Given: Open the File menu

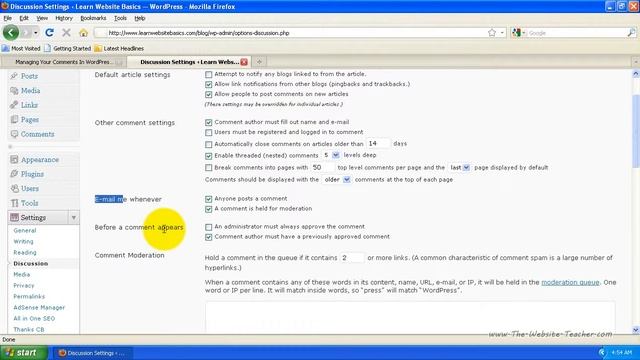Looking at the screenshot, I should (x=7, y=18).
